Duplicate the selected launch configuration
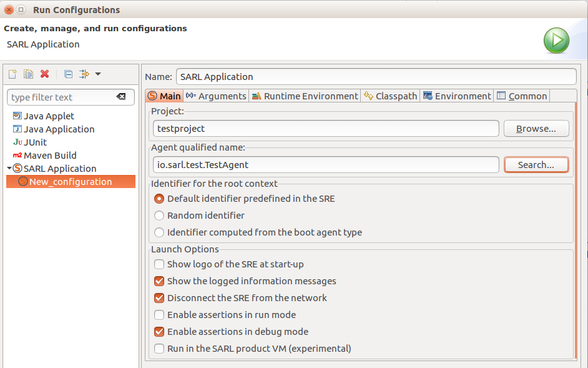This screenshot has width=588, height=368. 29,74
